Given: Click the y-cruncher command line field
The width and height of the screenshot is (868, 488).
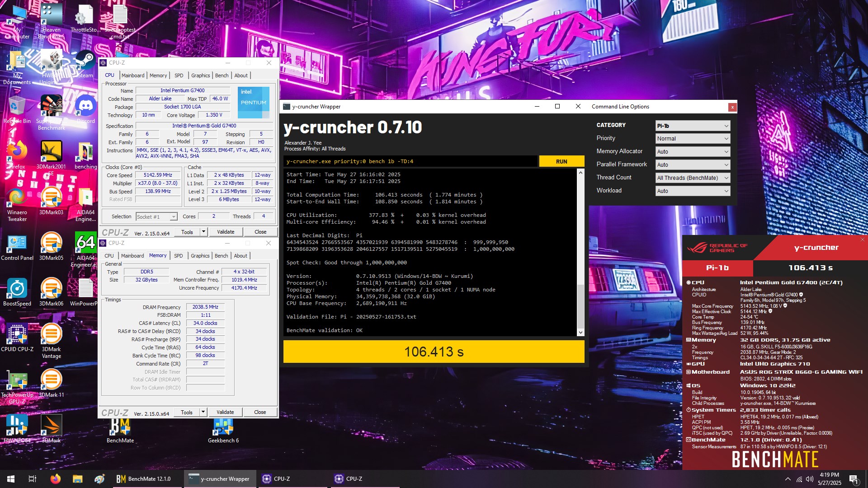Looking at the screenshot, I should [410, 161].
